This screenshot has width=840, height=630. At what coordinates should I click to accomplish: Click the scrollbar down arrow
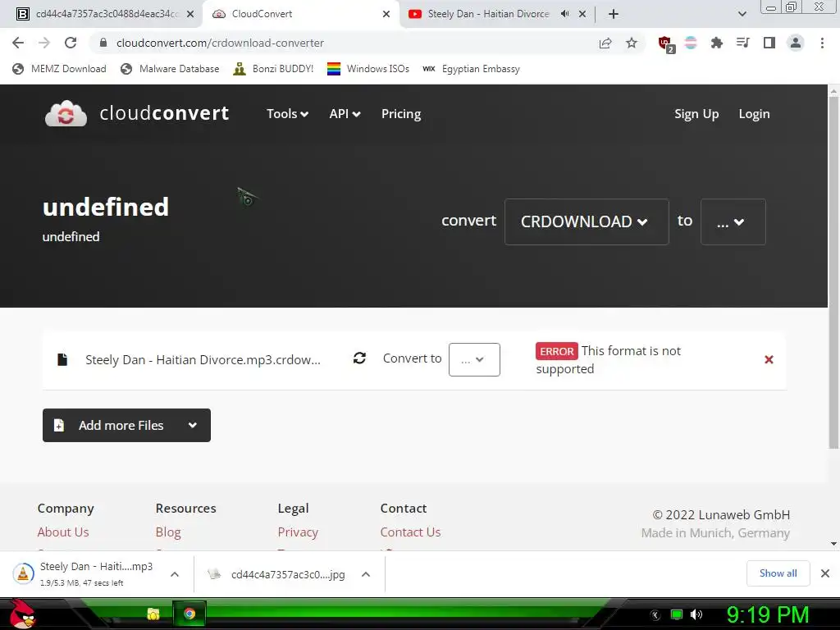click(833, 544)
